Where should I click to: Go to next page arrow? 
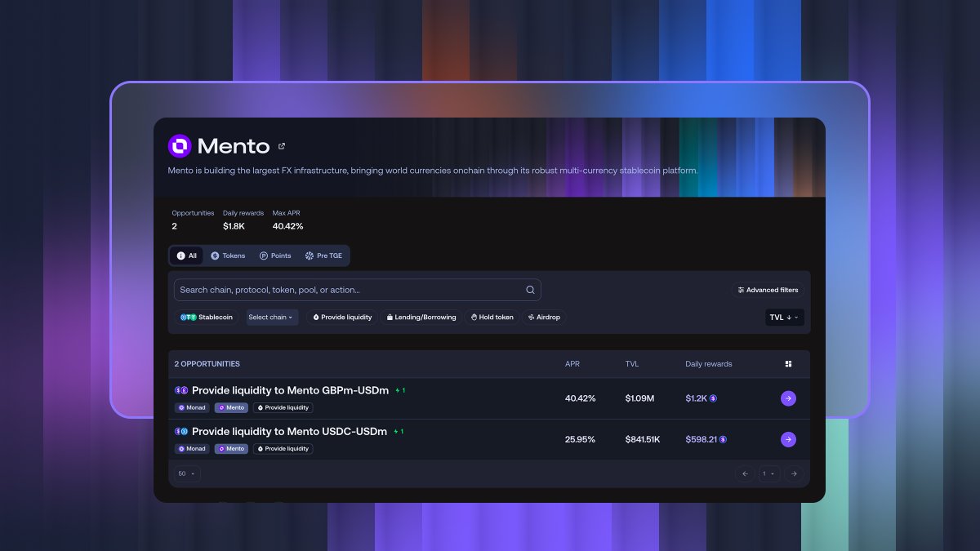[794, 473]
